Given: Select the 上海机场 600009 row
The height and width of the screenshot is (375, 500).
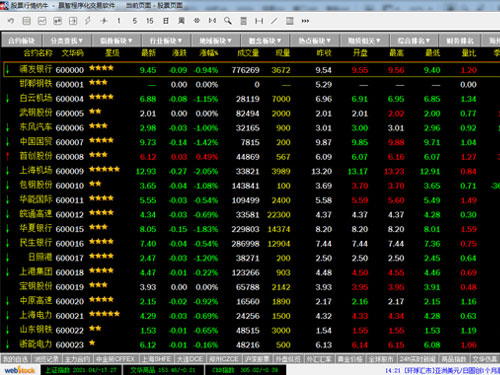Looking at the screenshot, I should point(250,171).
